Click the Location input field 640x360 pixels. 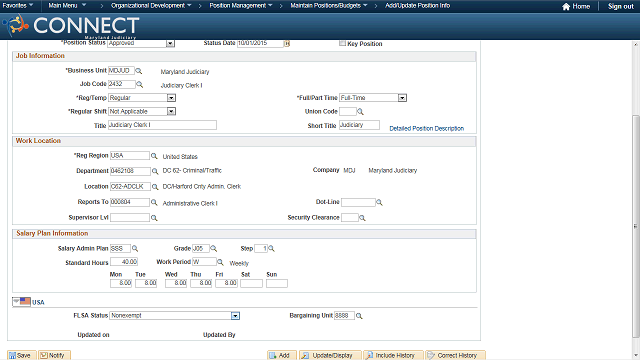[130, 187]
